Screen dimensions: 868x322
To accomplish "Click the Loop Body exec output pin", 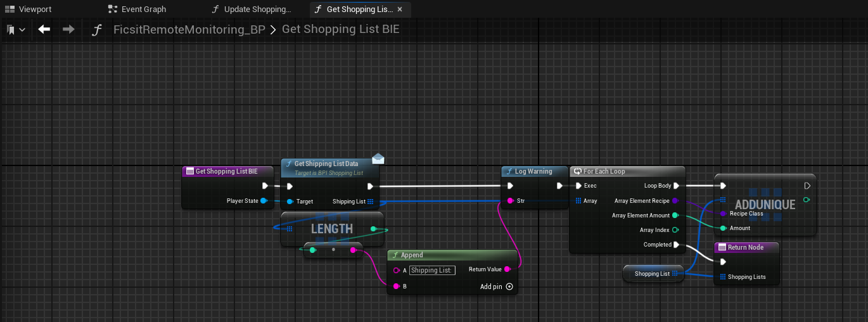I will (x=677, y=186).
